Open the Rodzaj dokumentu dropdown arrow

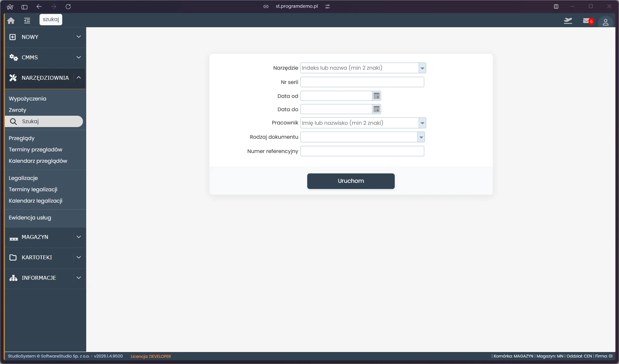click(x=421, y=137)
